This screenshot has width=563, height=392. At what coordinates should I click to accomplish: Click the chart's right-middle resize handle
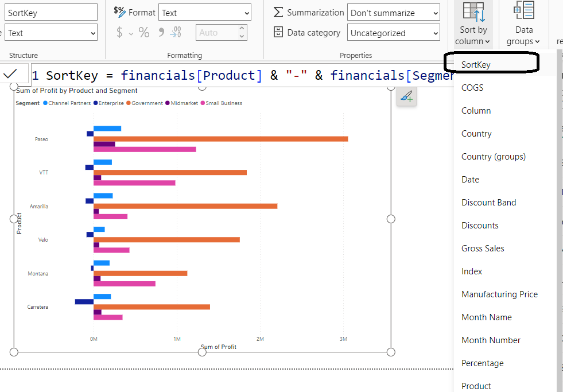(x=391, y=219)
